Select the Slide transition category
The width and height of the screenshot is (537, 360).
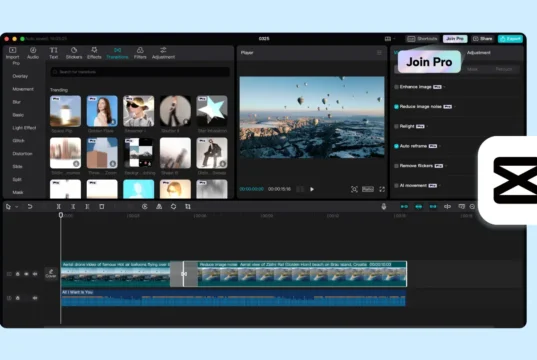[x=17, y=166]
